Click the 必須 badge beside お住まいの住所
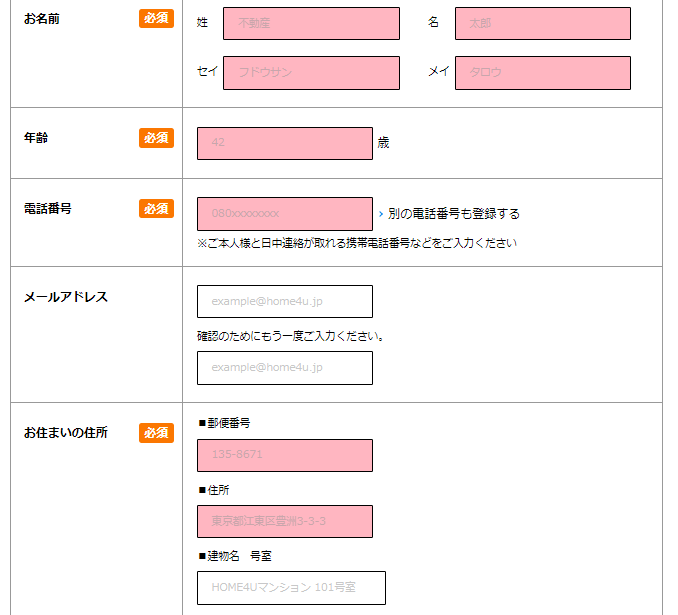This screenshot has height=615, width=678. click(x=156, y=433)
